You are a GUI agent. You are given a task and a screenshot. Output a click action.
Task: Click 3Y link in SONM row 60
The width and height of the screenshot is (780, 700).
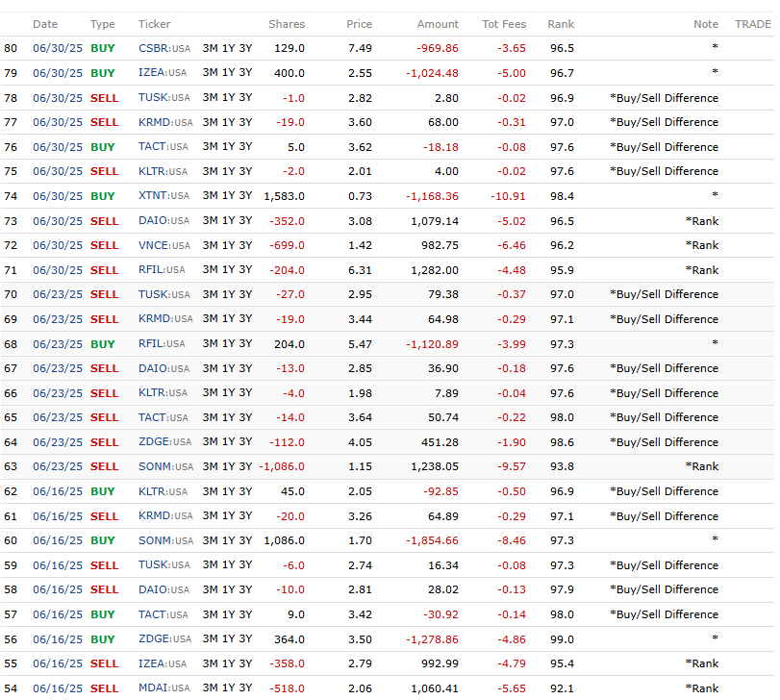[x=244, y=540]
